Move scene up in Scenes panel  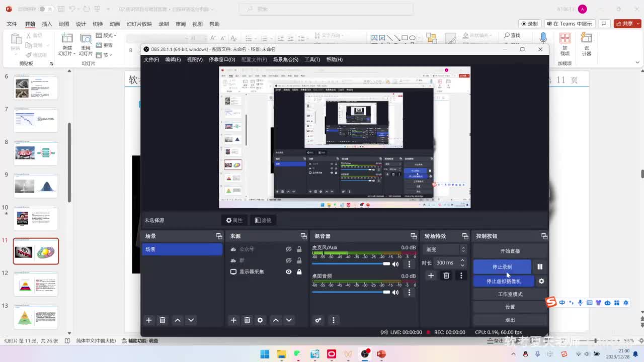coord(178,320)
